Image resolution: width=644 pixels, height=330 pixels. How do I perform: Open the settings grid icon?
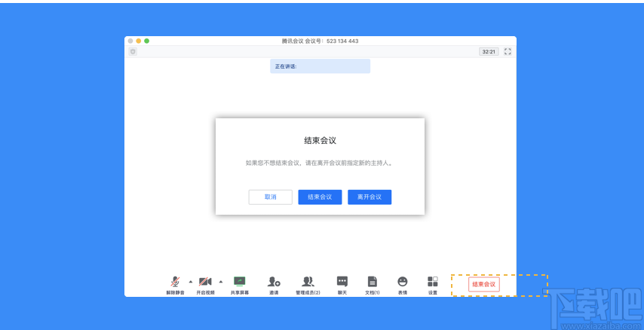point(433,281)
